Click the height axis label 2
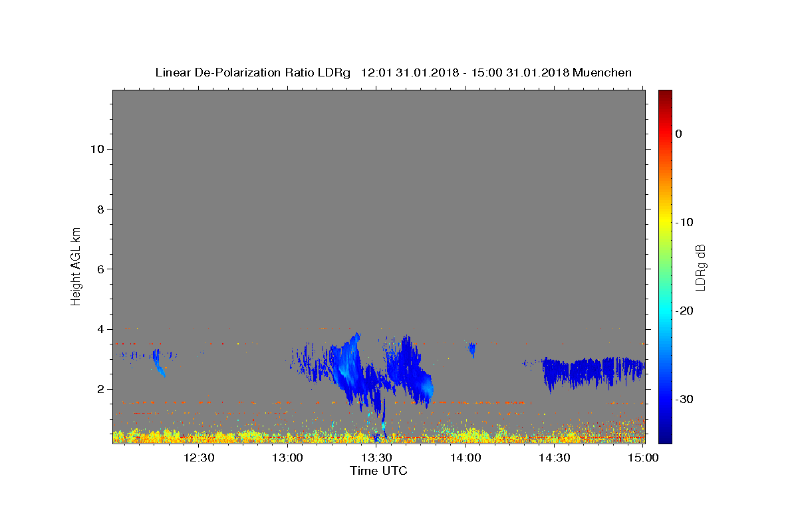 [99, 389]
